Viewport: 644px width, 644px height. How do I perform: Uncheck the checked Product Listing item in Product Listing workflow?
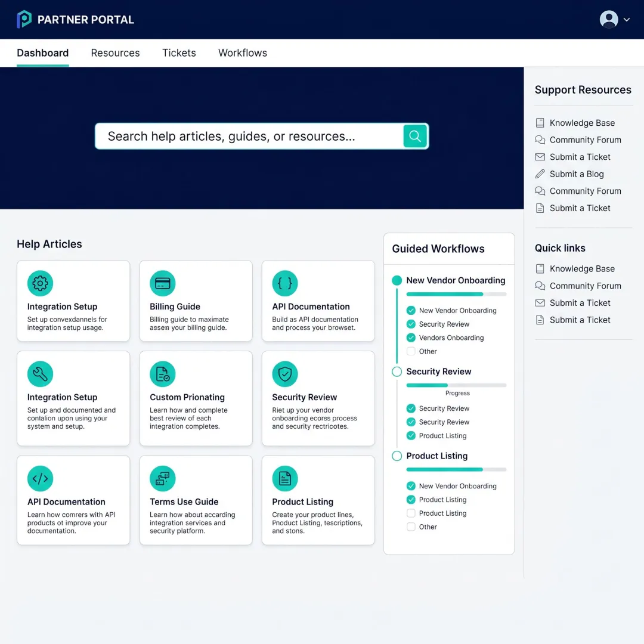coord(411,500)
